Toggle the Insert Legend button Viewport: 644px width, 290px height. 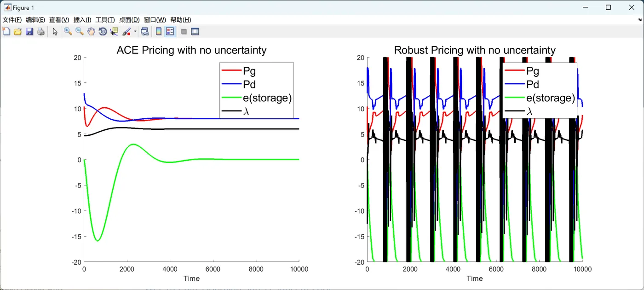tap(170, 32)
